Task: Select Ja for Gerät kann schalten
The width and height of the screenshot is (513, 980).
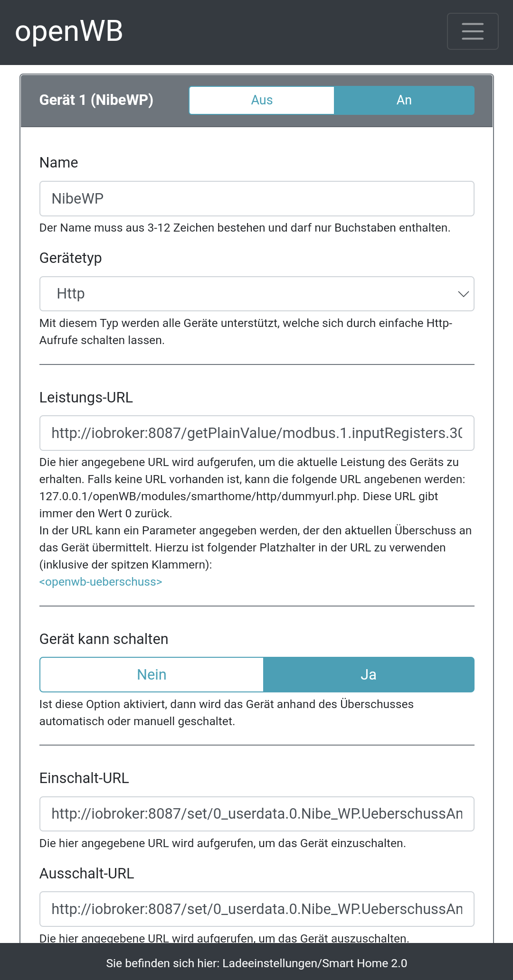Action: pos(369,674)
